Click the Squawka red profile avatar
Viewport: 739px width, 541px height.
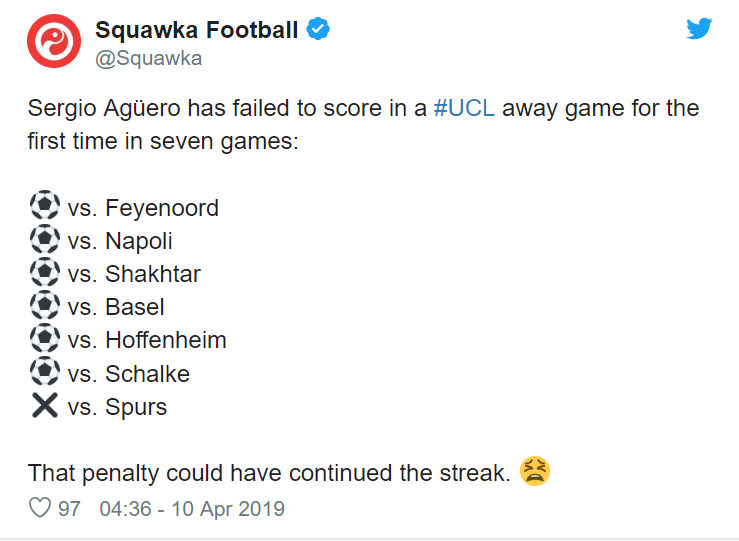coord(54,41)
